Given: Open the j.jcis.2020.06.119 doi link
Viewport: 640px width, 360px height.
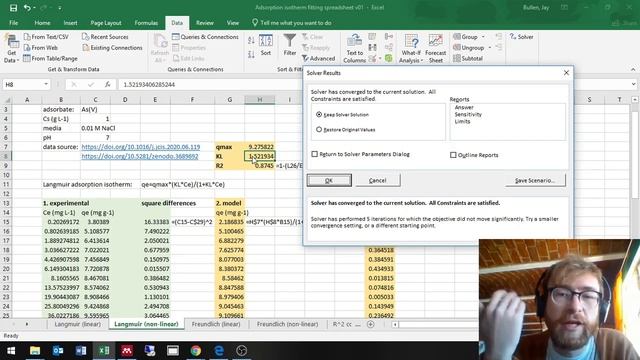Looking at the screenshot, I should (x=140, y=147).
